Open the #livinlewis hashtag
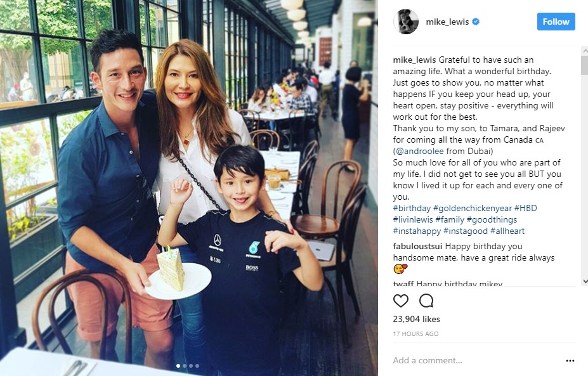Viewport: 588px width, 376px height. [x=413, y=219]
